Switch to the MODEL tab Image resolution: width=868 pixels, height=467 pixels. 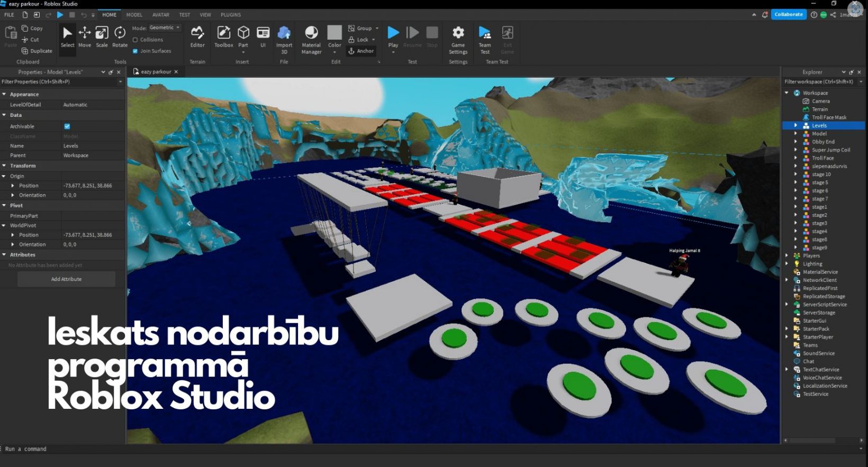coord(134,15)
